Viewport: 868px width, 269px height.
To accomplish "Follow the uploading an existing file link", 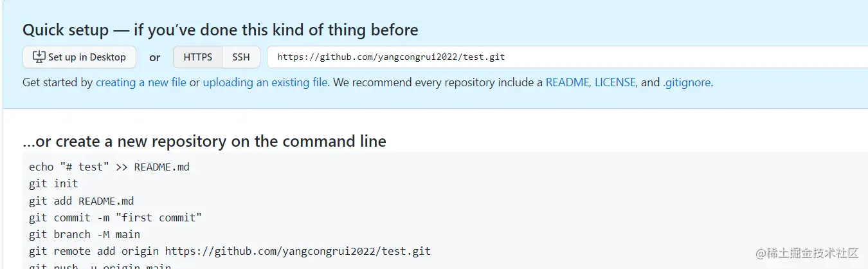I will pos(265,82).
